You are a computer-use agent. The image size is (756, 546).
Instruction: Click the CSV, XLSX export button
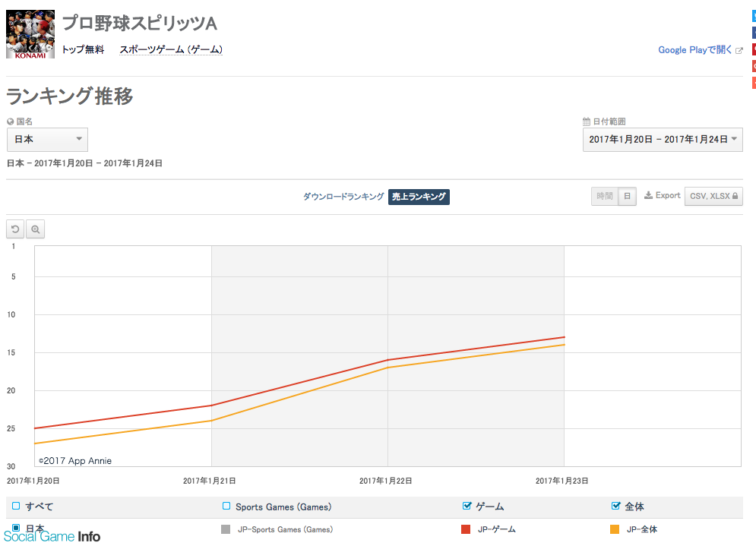pos(713,196)
